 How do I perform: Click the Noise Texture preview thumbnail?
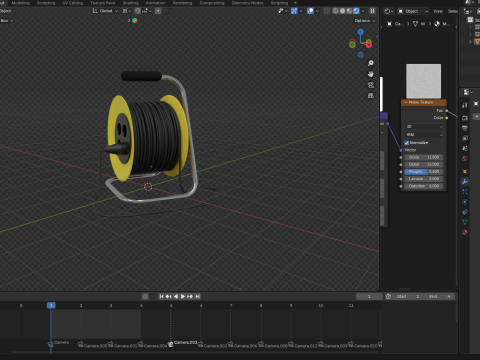pyautogui.click(x=423, y=81)
